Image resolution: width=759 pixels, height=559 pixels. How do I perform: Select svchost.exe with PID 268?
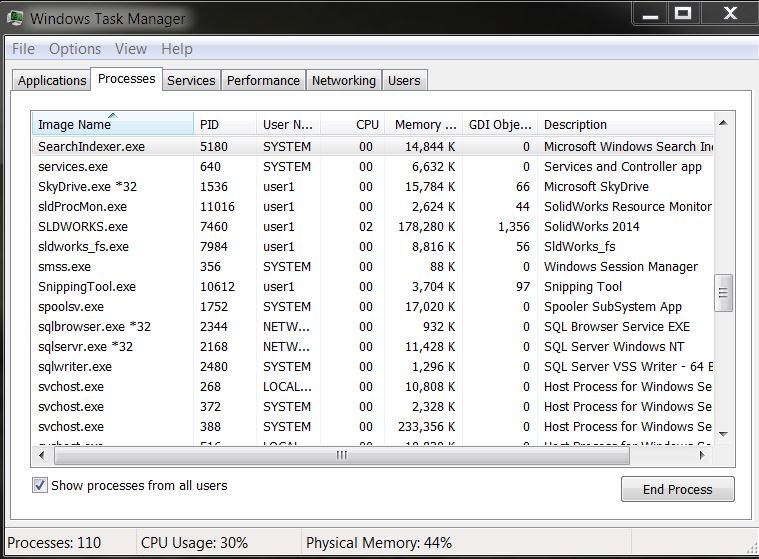373,387
